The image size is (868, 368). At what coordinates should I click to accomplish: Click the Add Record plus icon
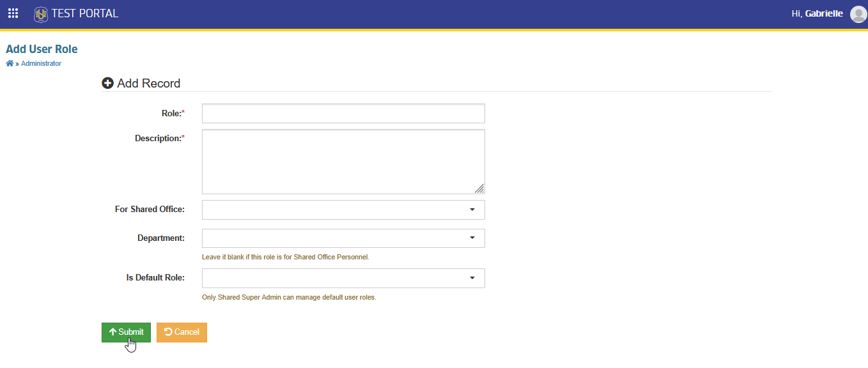(108, 83)
